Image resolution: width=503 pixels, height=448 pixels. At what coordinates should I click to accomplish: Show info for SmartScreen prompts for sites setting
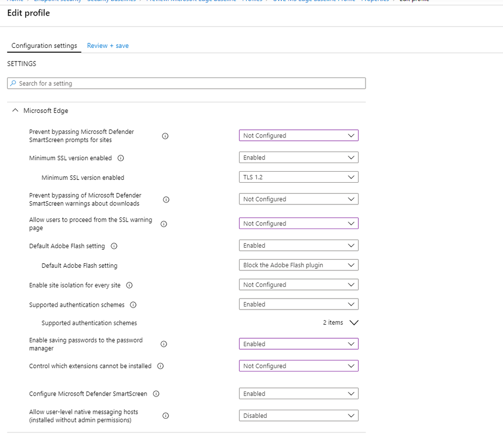[165, 136]
